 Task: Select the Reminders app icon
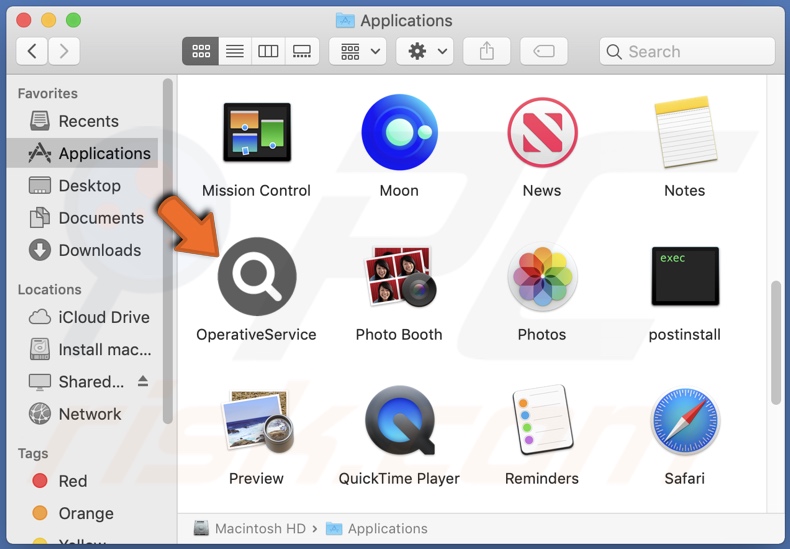(x=542, y=420)
